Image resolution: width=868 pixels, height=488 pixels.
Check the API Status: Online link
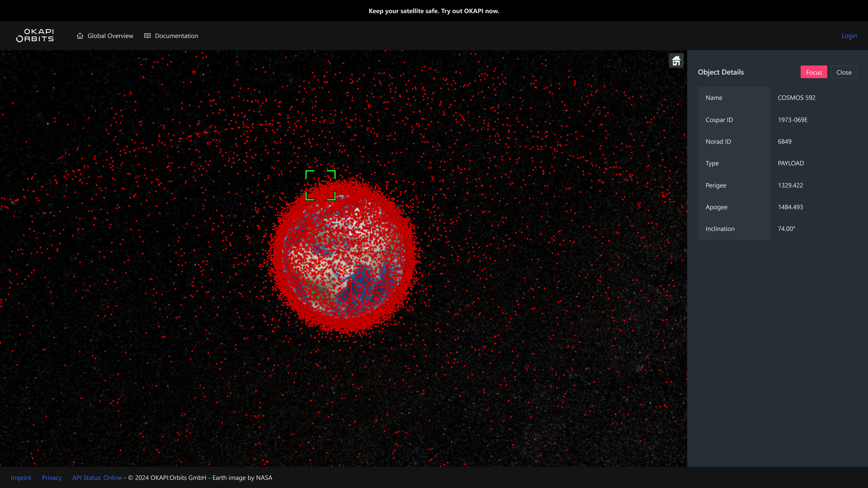pos(97,478)
